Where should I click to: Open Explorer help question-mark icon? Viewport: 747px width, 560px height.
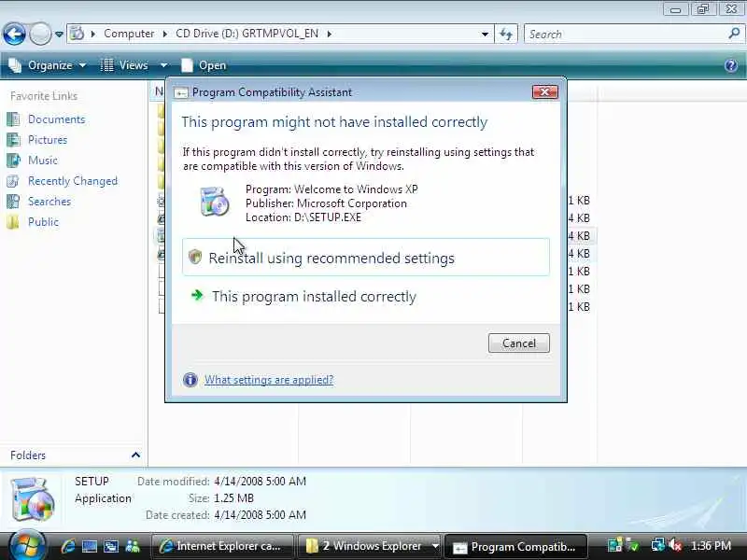[x=731, y=65]
